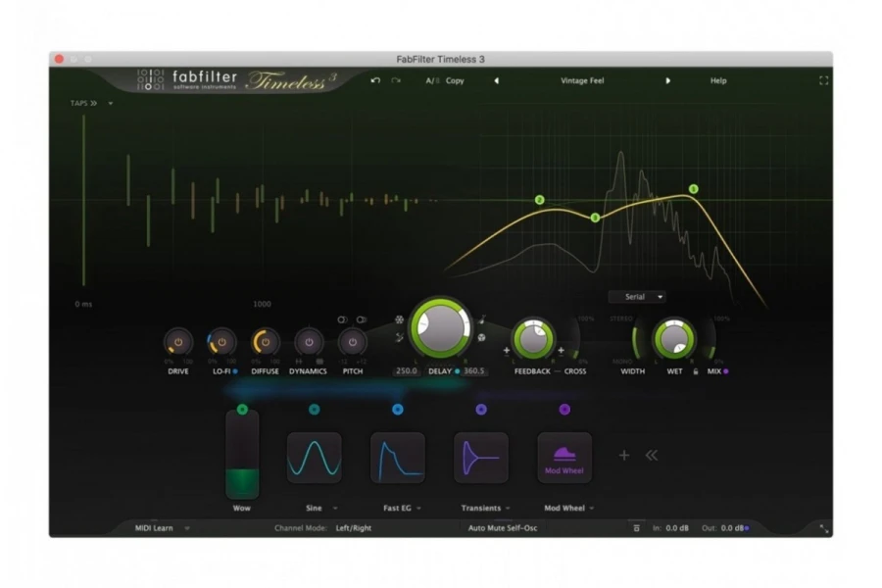Click the resize handle icon at bottom right
Image resolution: width=882 pixels, height=588 pixels.
pyautogui.click(x=823, y=528)
